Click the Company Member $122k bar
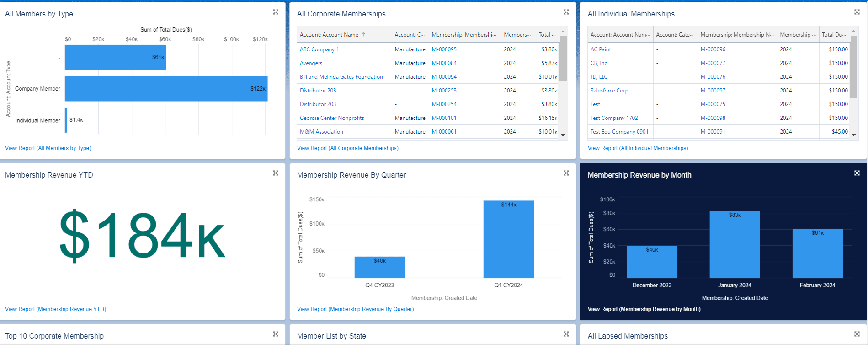 point(166,89)
